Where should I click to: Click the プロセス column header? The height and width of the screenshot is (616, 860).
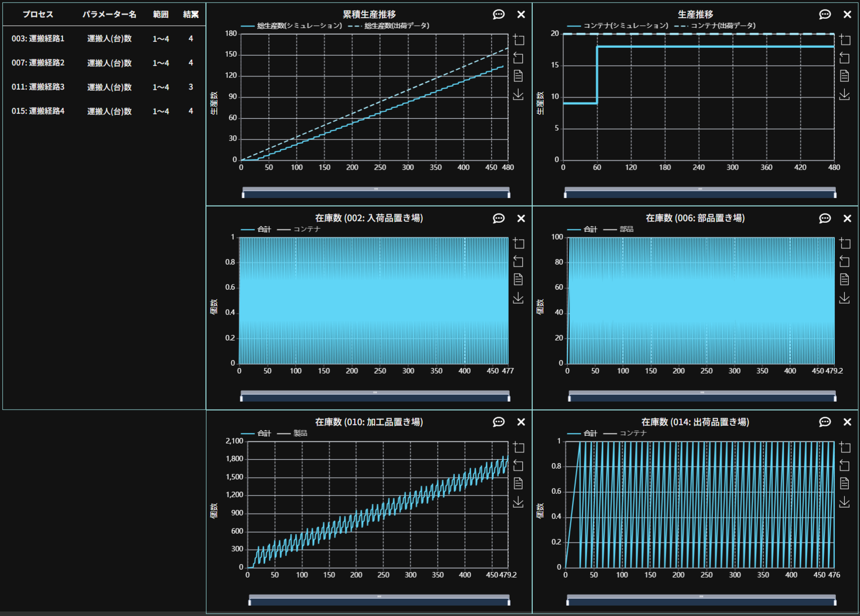37,15
